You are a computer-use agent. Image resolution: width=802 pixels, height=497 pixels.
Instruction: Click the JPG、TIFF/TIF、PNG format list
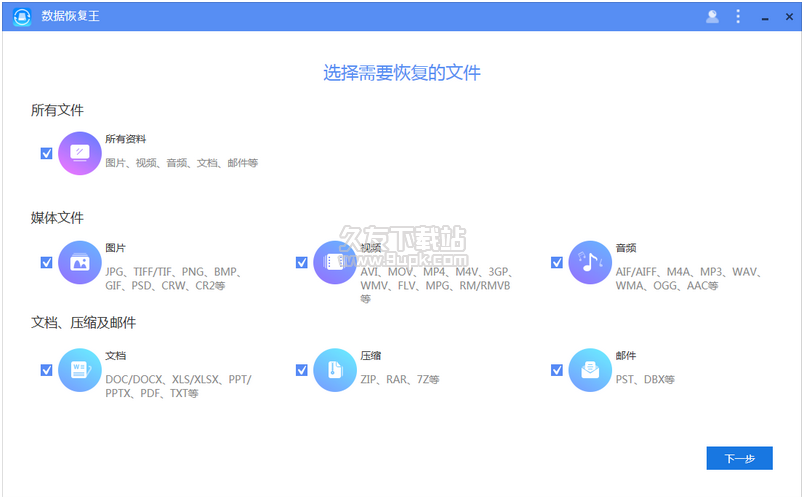tap(174, 279)
